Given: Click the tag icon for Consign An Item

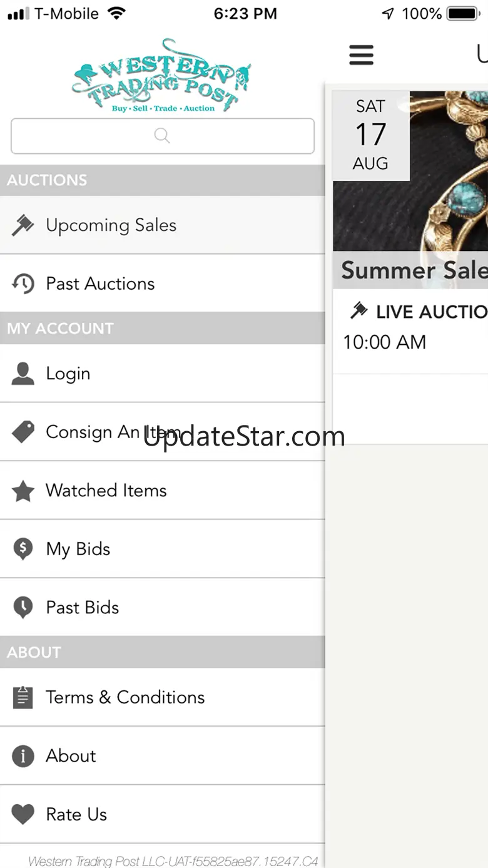Looking at the screenshot, I should 23,432.
